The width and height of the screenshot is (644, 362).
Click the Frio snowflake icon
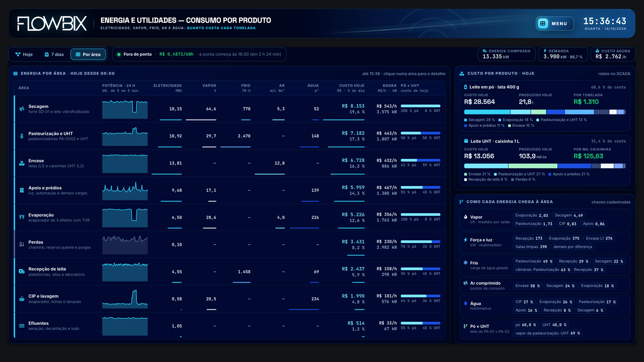465,263
